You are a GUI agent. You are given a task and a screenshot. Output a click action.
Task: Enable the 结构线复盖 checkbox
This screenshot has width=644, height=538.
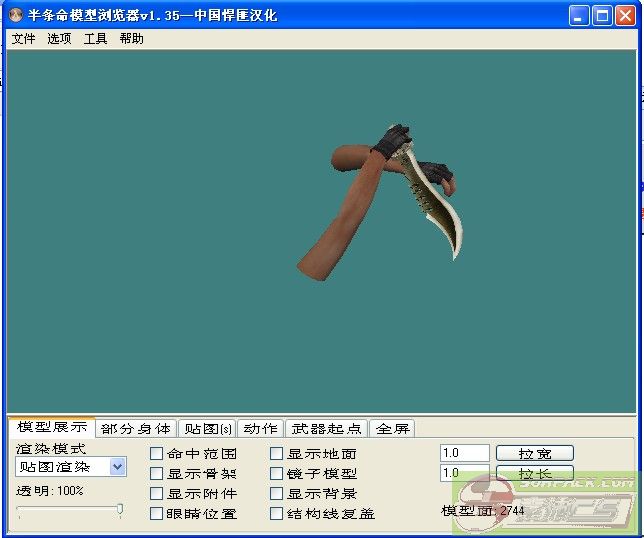(x=276, y=513)
